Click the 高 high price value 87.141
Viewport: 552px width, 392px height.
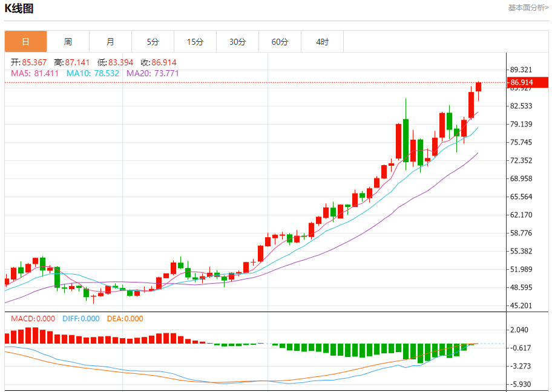coord(77,62)
